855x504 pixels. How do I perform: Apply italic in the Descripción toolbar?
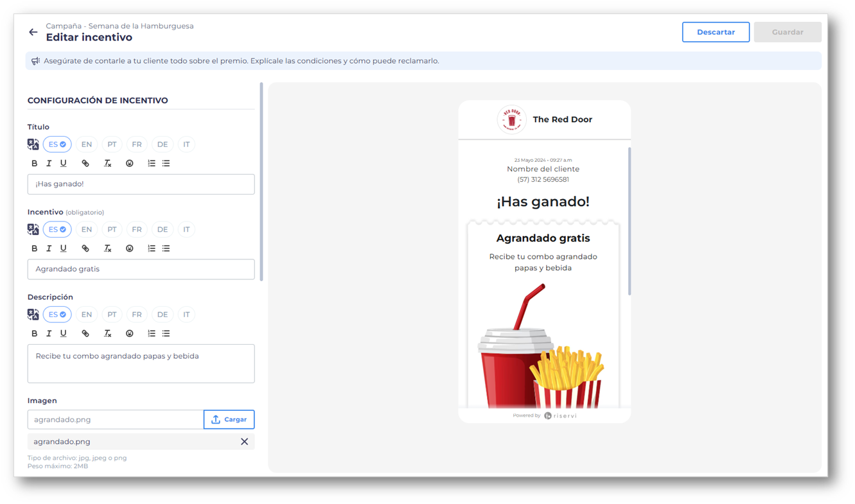49,334
